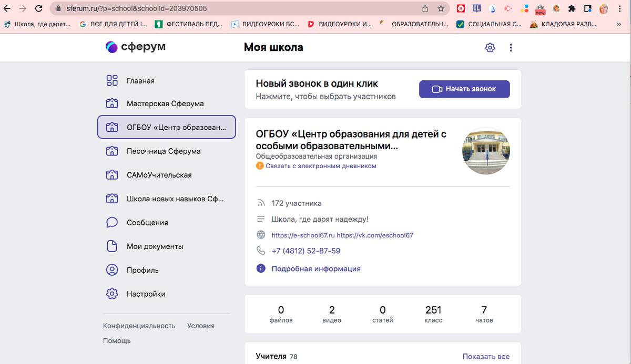
Task: Click the share icon in address bar
Action: point(425,8)
